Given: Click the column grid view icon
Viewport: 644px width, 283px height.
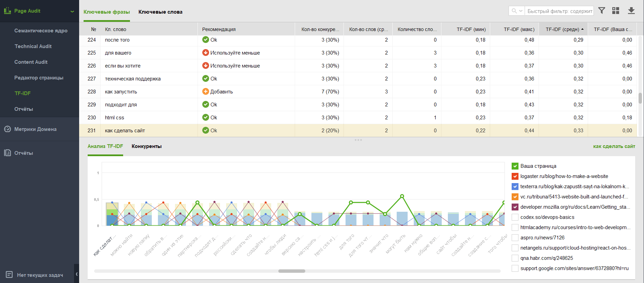Looking at the screenshot, I should [x=616, y=11].
